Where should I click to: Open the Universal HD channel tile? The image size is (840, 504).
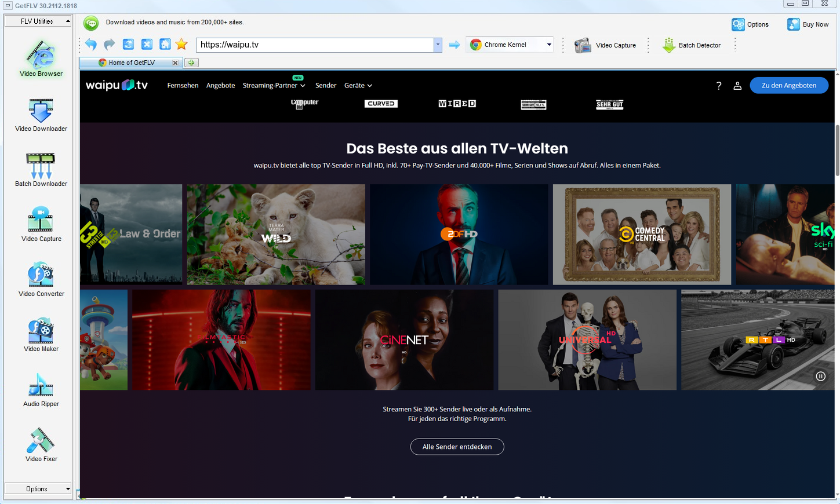pyautogui.click(x=587, y=340)
